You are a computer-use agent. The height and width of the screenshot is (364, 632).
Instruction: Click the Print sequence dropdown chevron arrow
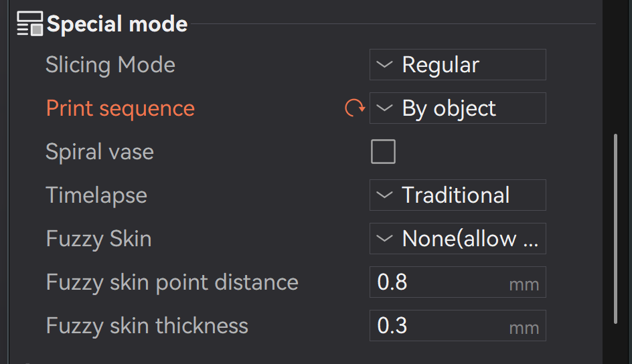point(384,108)
